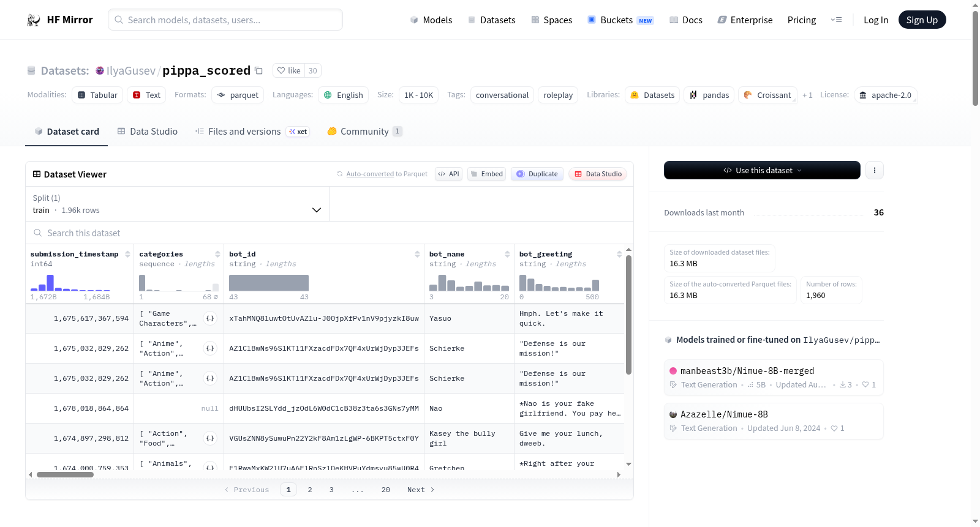Copy dataset name with the copy icon
Viewport: 980px width, 527px height.
pos(258,70)
